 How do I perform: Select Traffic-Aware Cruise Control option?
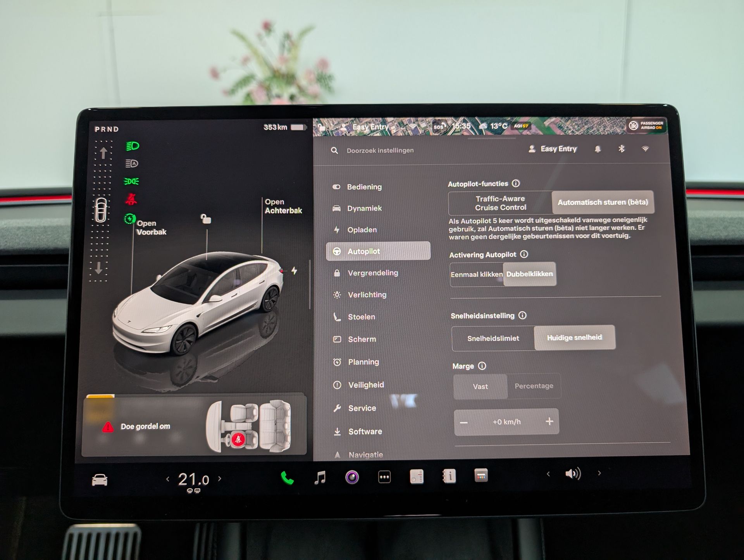tap(500, 203)
